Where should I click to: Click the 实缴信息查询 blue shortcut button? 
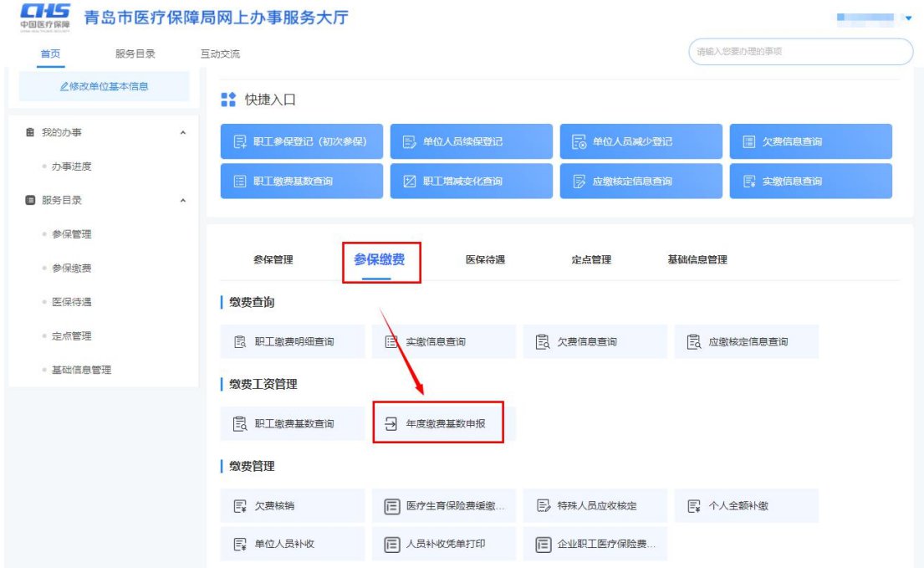[811, 181]
